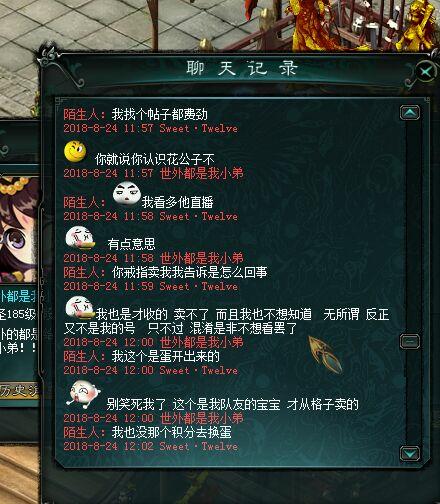Click the scrollbar thumb handle
Image resolution: width=440 pixels, height=504 pixels.
[410, 341]
